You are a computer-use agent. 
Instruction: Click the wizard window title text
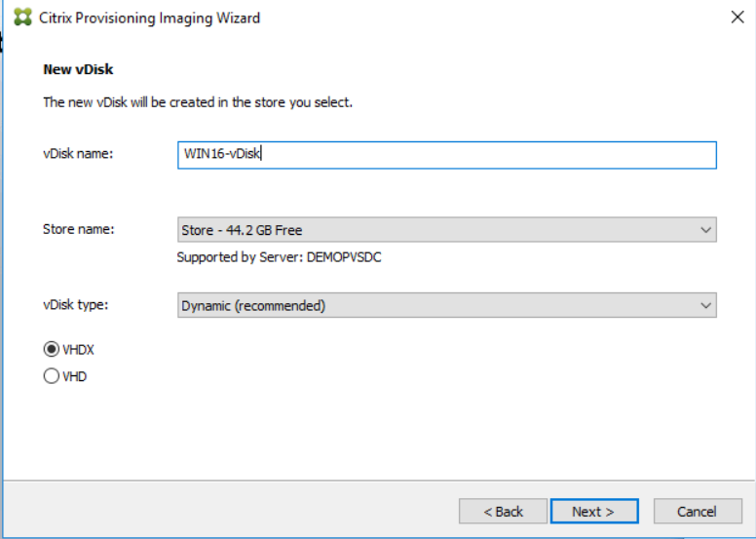coord(149,18)
